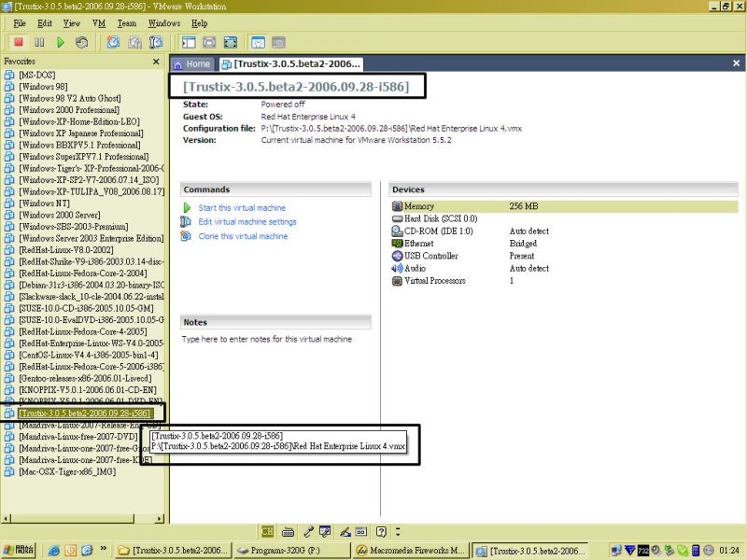
Task: Select [Windows NT] in Favorites
Action: click(44, 203)
